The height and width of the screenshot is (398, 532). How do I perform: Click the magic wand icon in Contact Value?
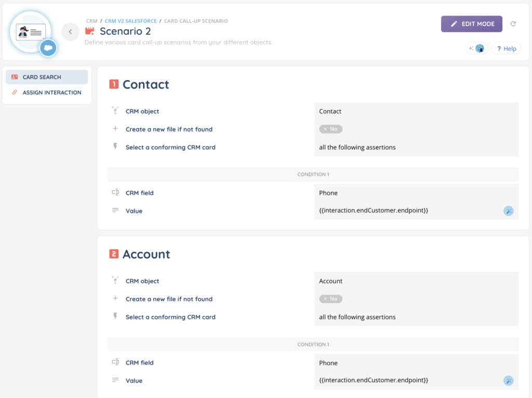pos(509,210)
